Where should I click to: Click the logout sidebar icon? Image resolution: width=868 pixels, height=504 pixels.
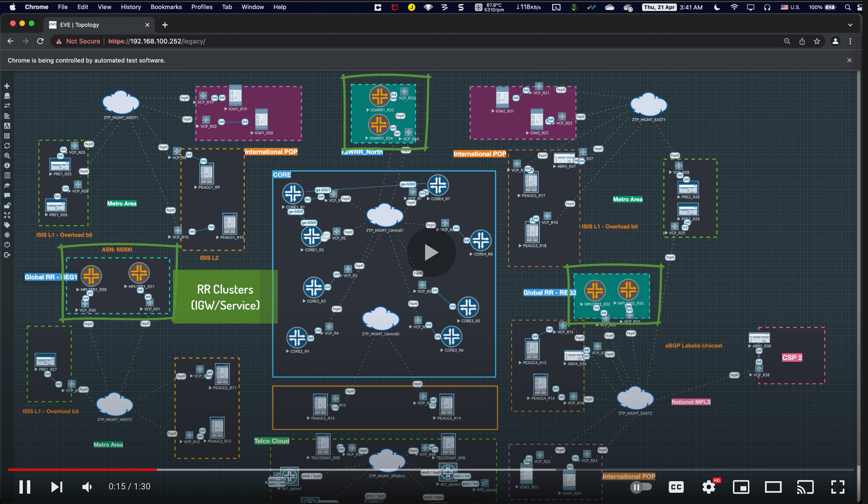[7, 255]
